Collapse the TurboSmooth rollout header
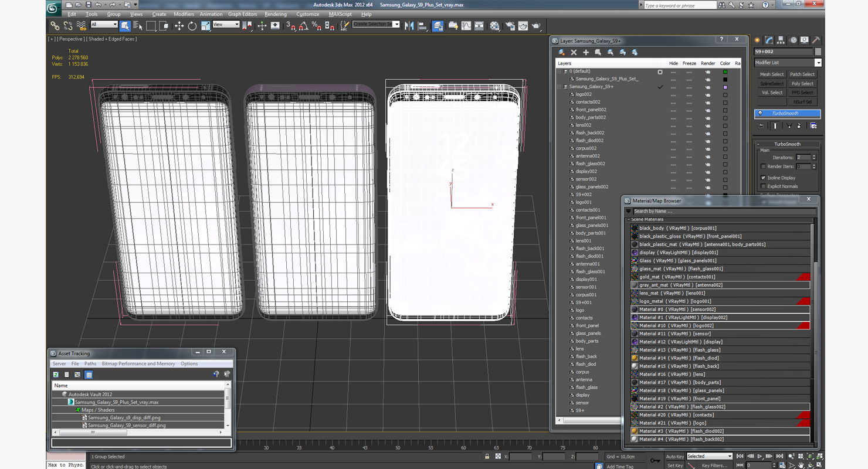Screen dimensions: 868x469 pos(788,144)
